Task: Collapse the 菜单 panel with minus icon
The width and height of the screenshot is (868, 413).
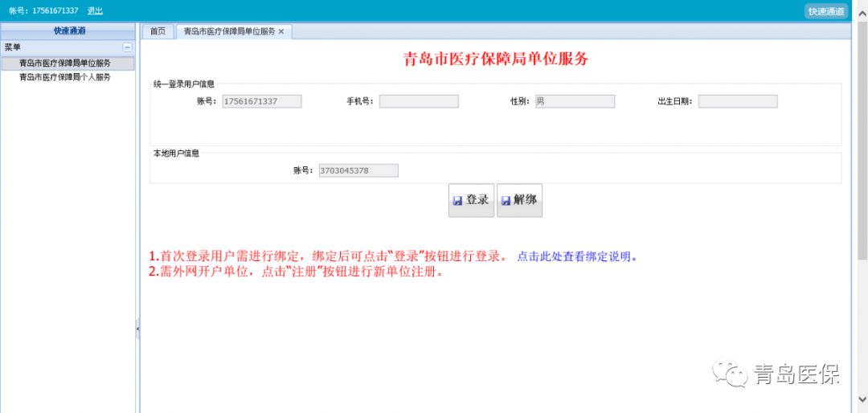Action: coord(127,47)
